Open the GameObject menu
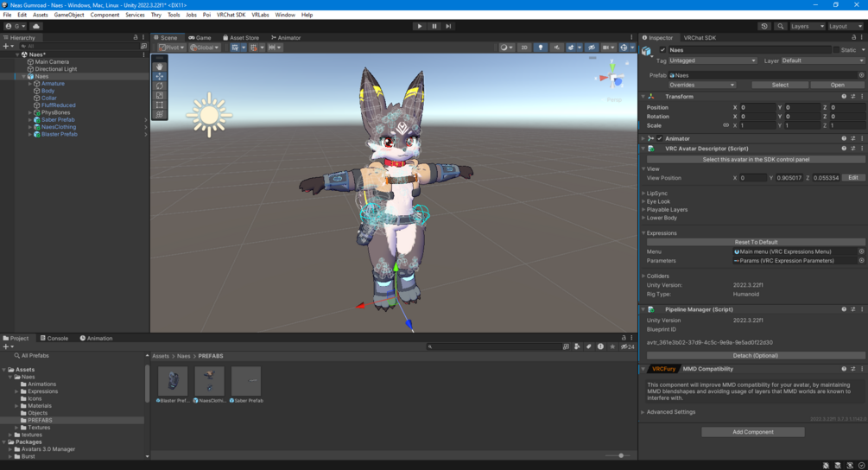The width and height of the screenshot is (868, 470). click(68, 15)
